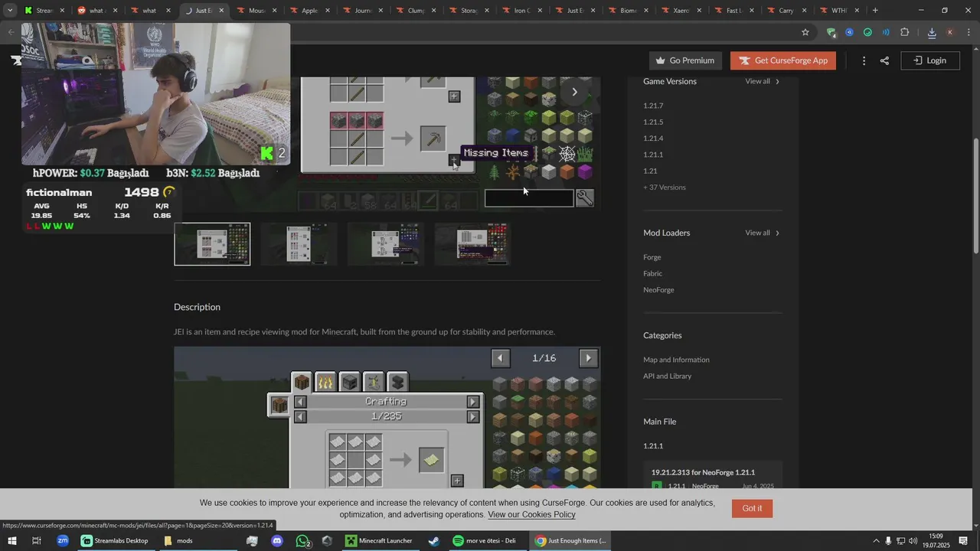Click the next arrow on gallery image
This screenshot has width=980, height=551.
point(574,92)
